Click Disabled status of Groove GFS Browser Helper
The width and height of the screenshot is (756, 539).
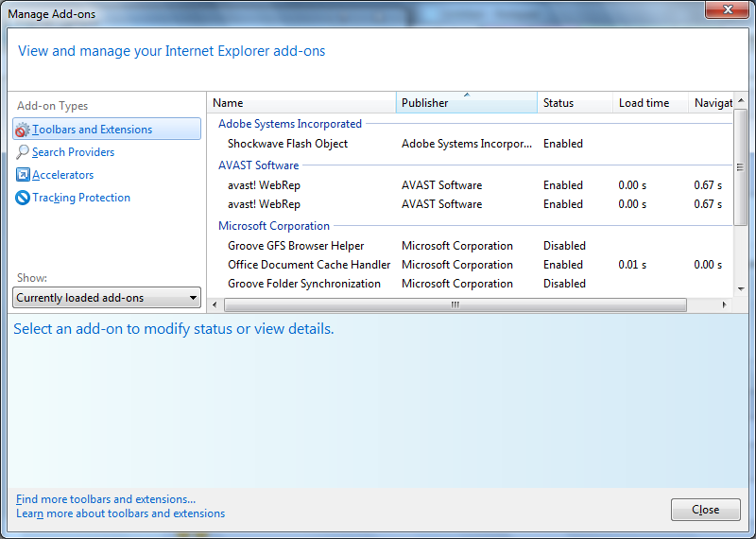(x=564, y=246)
